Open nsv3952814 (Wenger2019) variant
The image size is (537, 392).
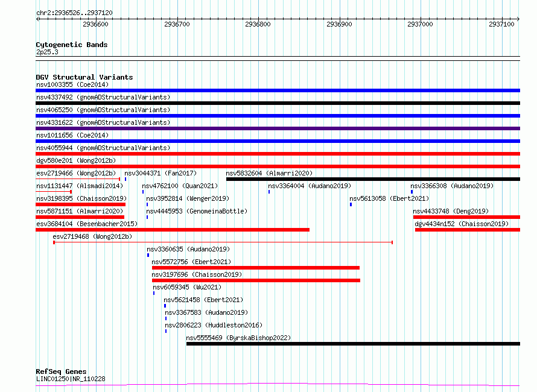click(188, 198)
